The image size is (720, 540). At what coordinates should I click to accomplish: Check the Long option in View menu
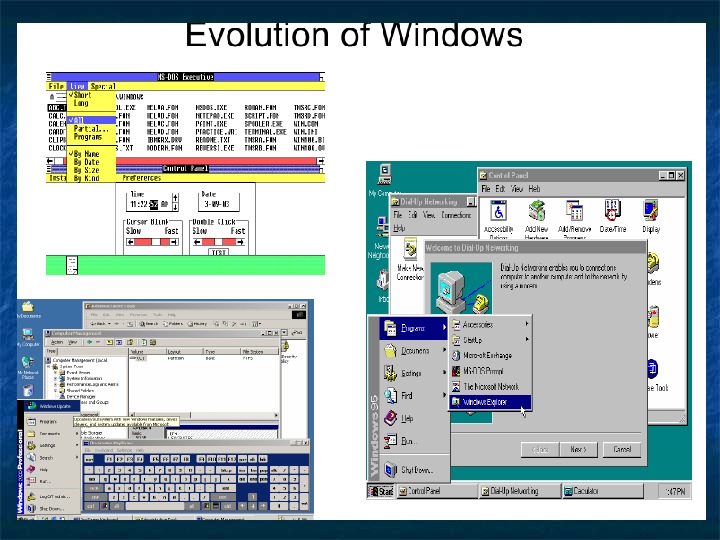91,103
